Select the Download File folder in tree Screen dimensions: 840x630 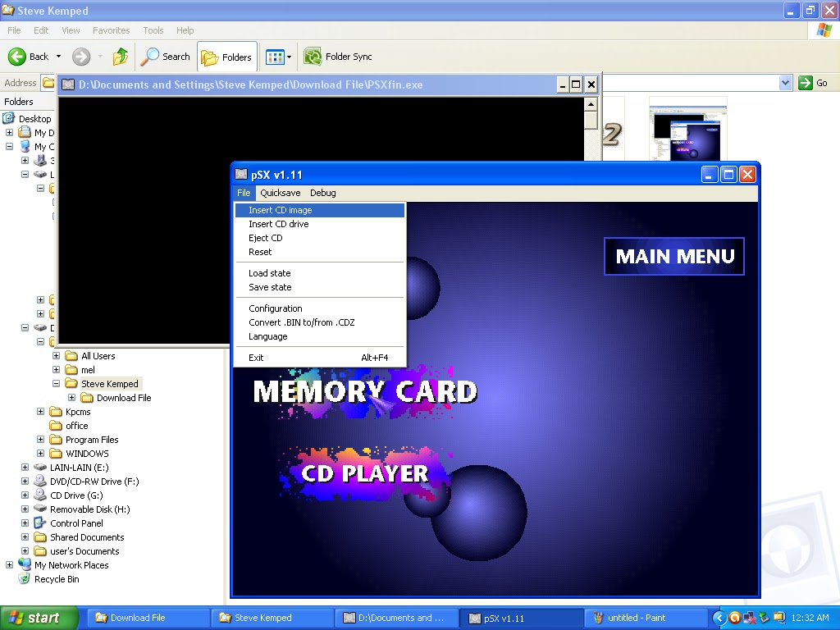point(124,398)
